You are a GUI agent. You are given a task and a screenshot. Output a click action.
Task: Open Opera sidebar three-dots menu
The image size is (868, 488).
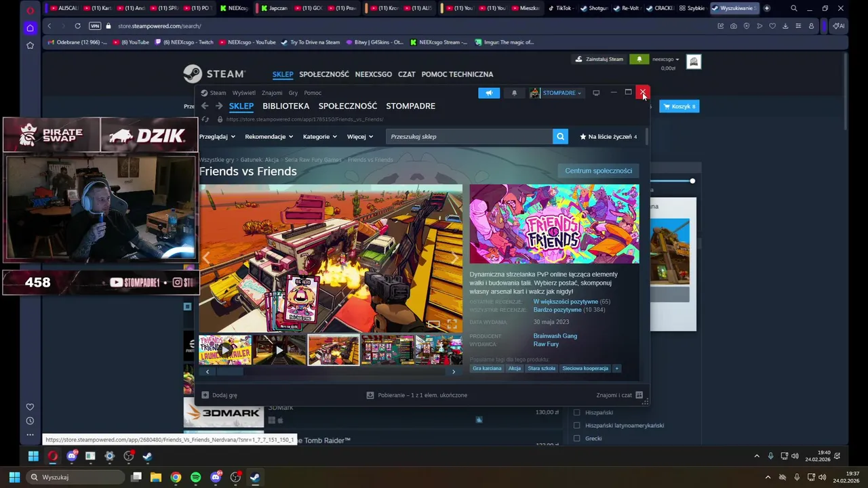(x=30, y=434)
